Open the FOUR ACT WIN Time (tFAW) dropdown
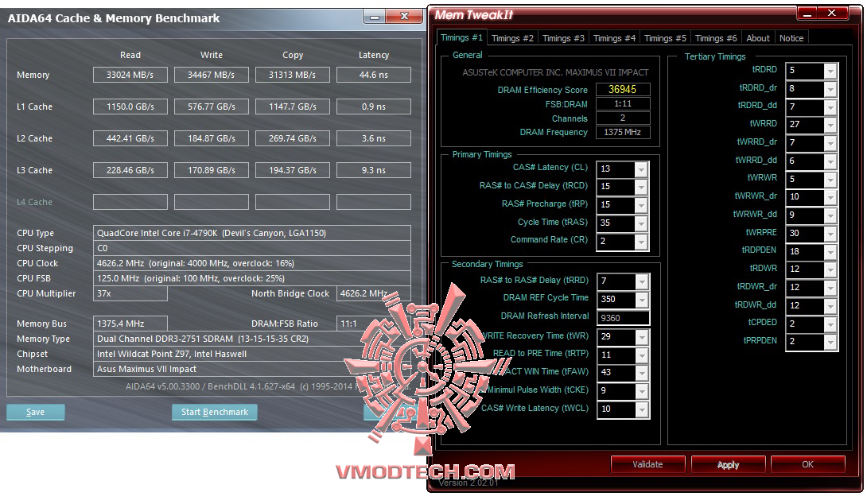This screenshot has height=504, width=867. [641, 373]
